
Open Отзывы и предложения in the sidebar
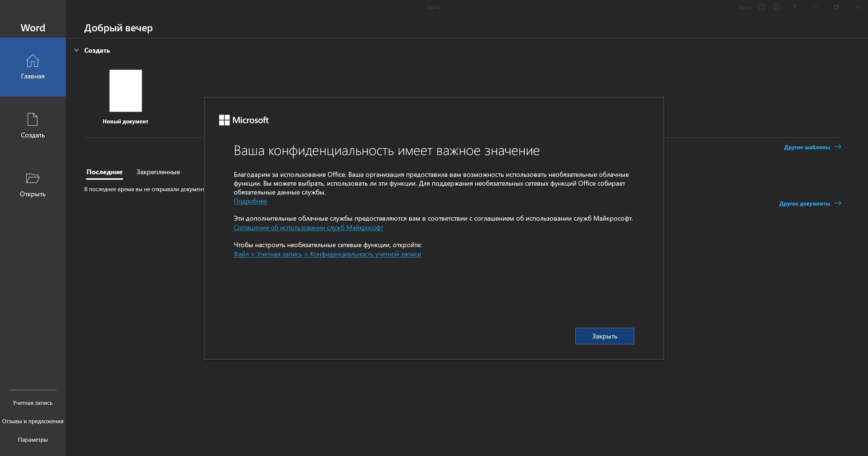(33, 421)
